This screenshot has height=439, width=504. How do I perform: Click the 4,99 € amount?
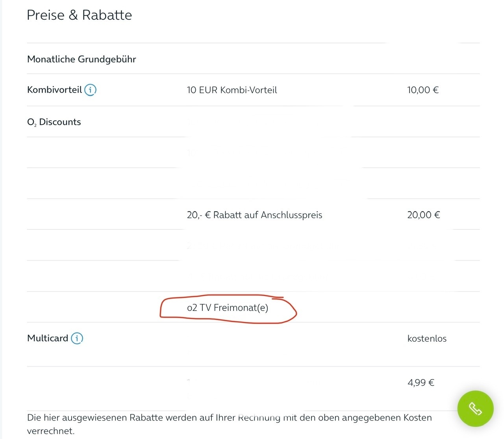pyautogui.click(x=421, y=383)
